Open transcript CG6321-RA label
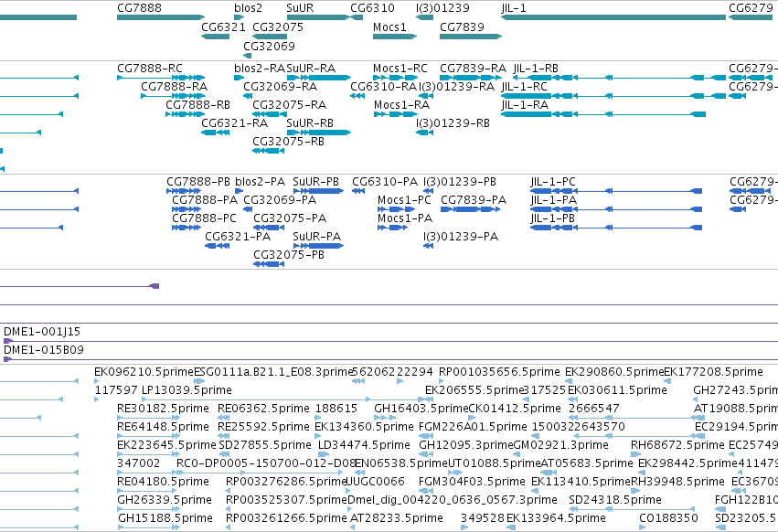 (x=235, y=122)
